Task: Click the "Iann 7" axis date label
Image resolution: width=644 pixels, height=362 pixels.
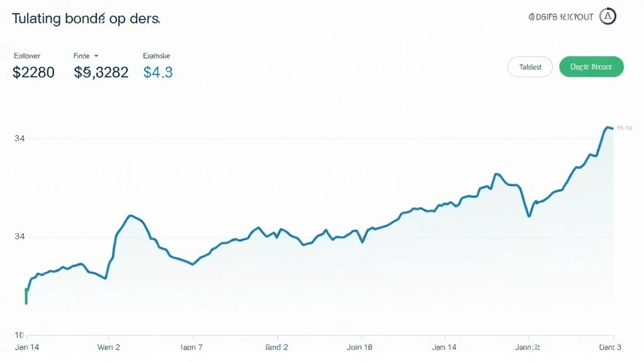Action: tap(191, 347)
